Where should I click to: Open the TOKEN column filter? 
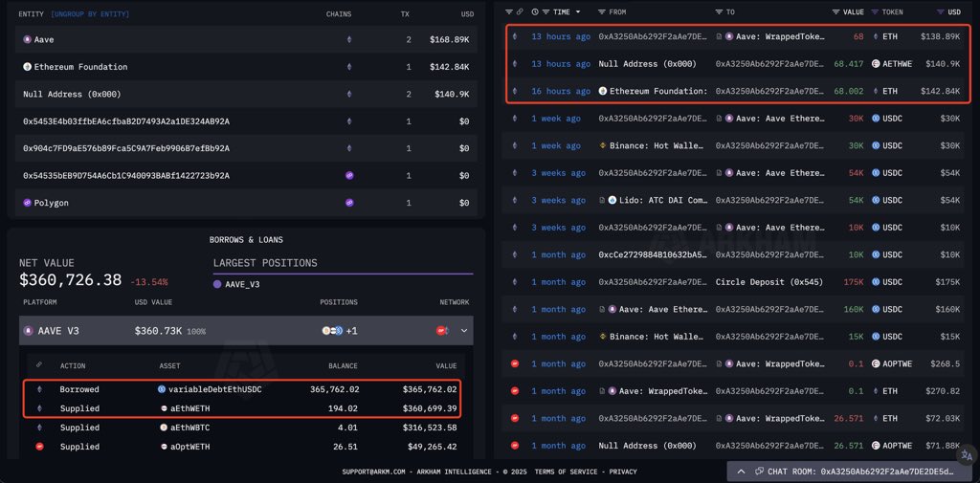(x=875, y=11)
